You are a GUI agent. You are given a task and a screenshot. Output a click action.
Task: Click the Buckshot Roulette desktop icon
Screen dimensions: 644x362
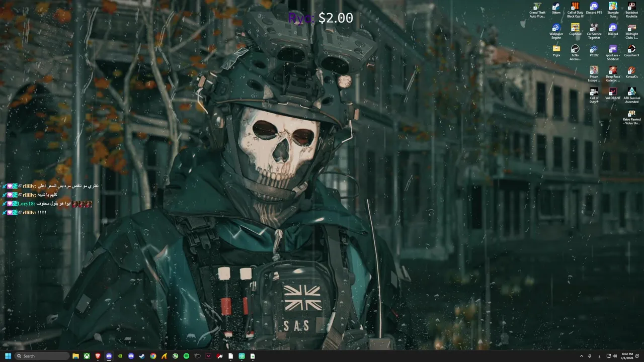[631, 10]
